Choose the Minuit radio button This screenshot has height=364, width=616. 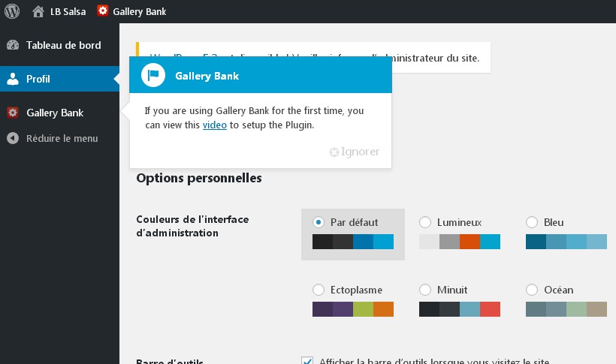tap(425, 290)
